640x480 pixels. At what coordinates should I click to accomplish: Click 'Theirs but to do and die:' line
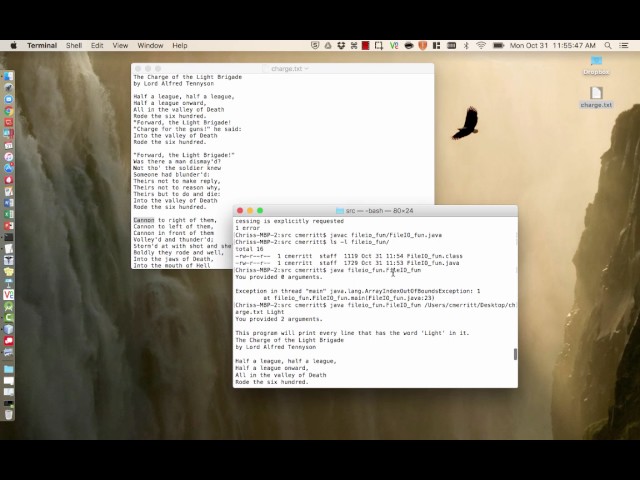[177, 194]
